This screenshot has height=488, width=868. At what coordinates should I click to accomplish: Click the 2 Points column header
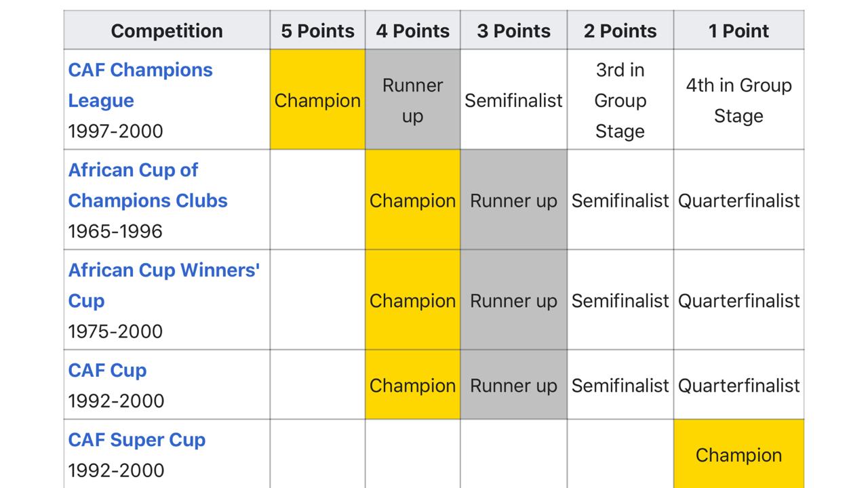click(620, 30)
